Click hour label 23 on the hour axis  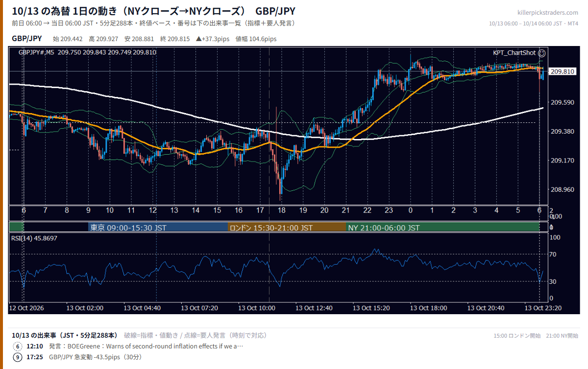tap(389, 210)
